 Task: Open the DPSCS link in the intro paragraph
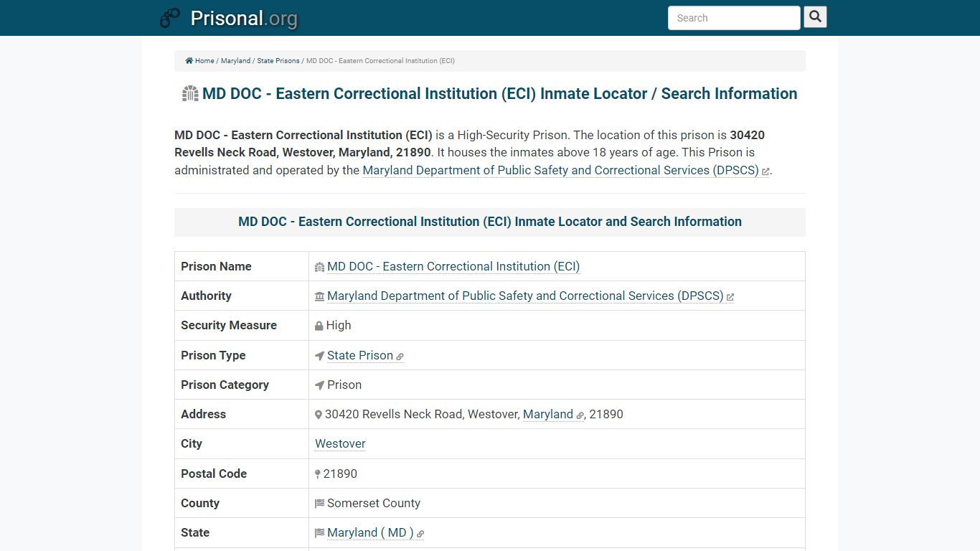pyautogui.click(x=560, y=170)
